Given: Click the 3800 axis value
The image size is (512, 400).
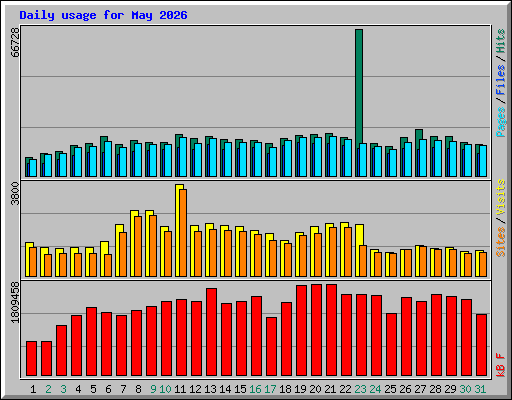Looking at the screenshot, I should (15, 194).
